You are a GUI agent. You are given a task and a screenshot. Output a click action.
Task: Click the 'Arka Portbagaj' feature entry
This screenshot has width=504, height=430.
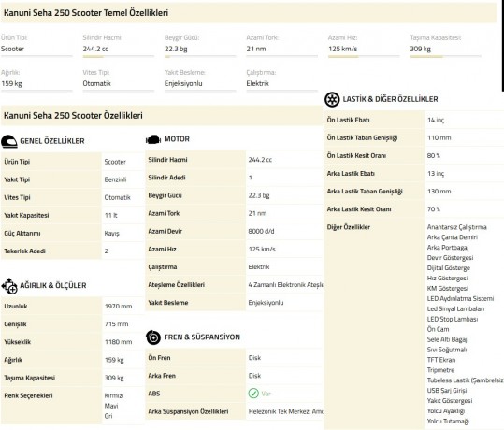coord(448,248)
